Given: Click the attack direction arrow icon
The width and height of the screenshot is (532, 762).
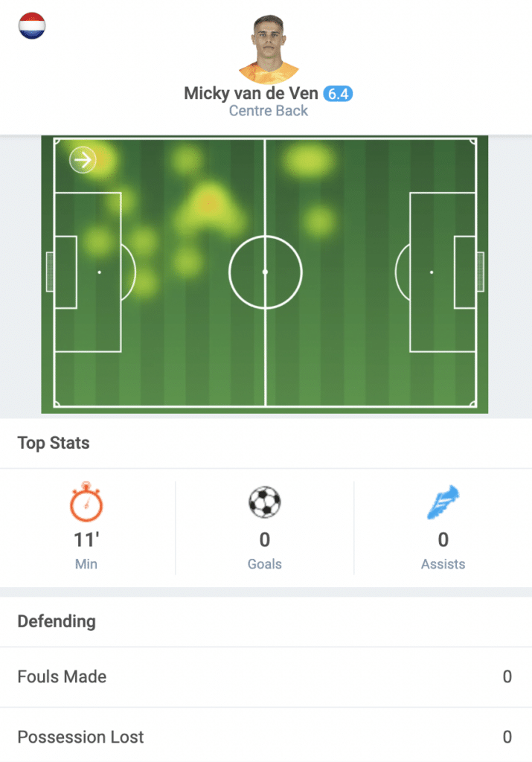Looking at the screenshot, I should 83,160.
